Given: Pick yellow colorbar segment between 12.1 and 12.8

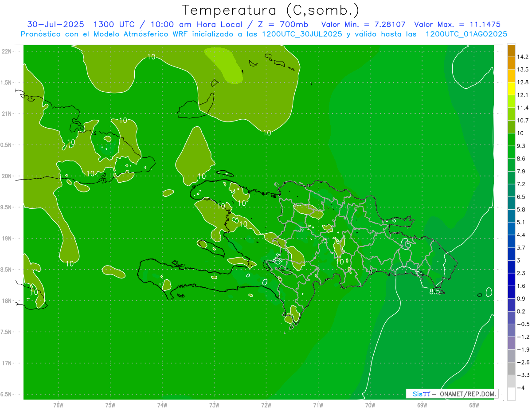Looking at the screenshot, I should click(511, 89).
